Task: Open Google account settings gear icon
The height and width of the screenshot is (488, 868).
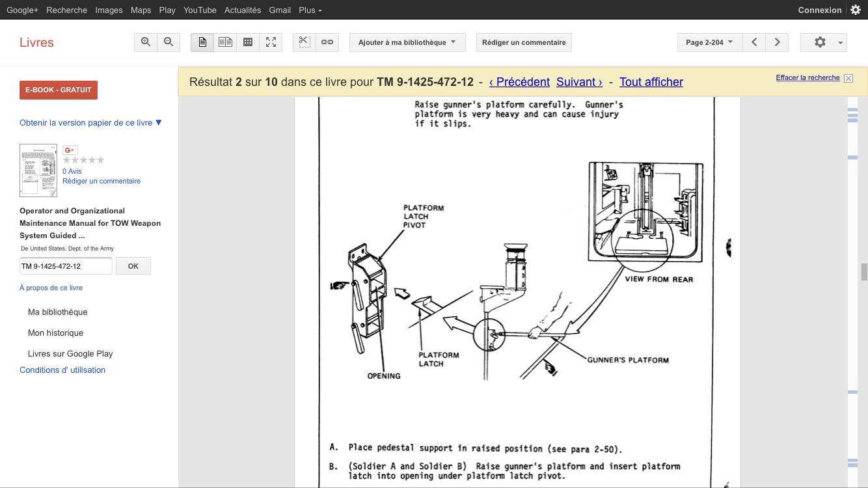Action: tap(856, 10)
